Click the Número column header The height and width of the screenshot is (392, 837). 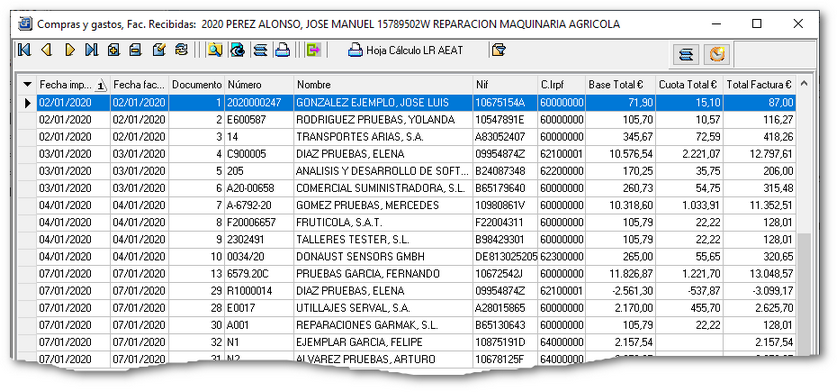click(259, 84)
